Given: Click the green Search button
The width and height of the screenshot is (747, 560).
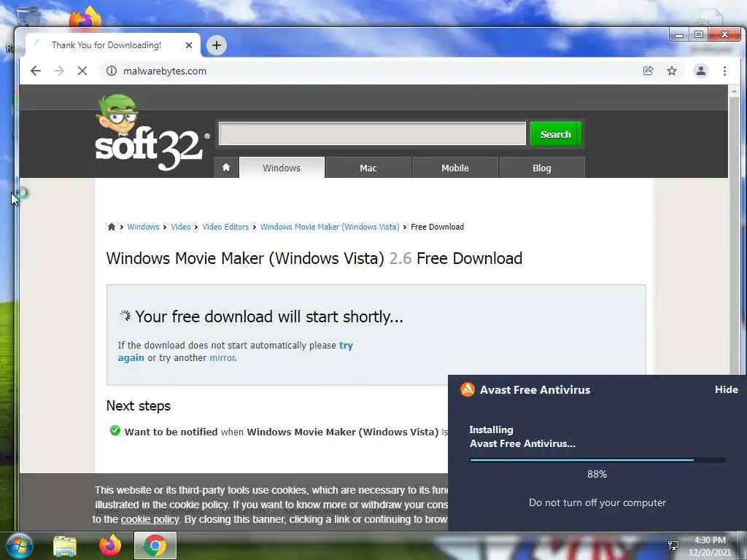Looking at the screenshot, I should click(x=556, y=134).
